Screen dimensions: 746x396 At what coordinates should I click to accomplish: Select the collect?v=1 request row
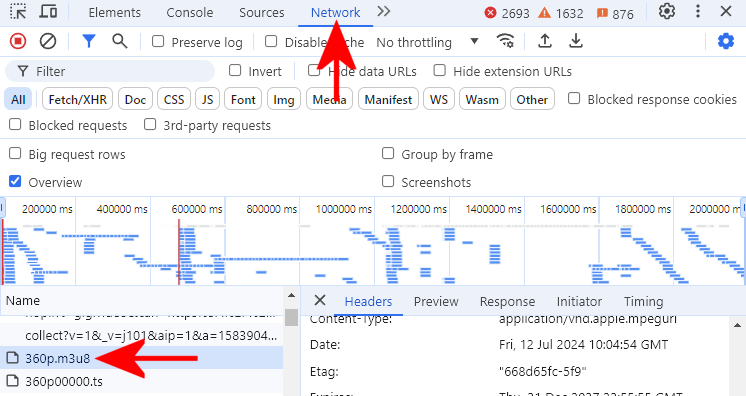141,335
